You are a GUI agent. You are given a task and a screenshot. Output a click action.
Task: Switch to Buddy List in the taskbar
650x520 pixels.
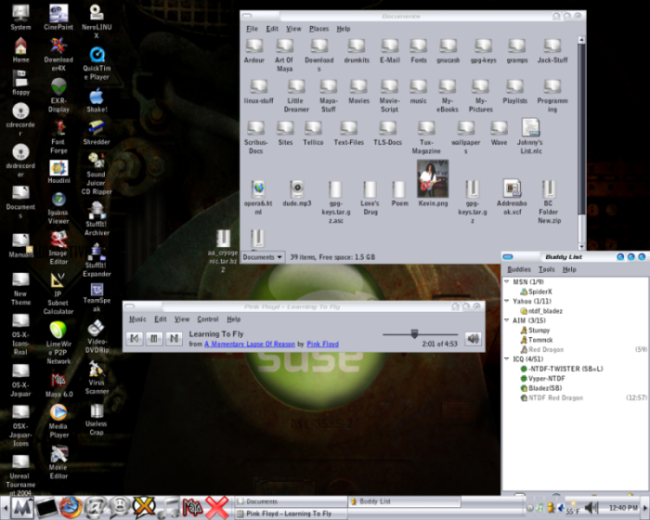(x=404, y=501)
